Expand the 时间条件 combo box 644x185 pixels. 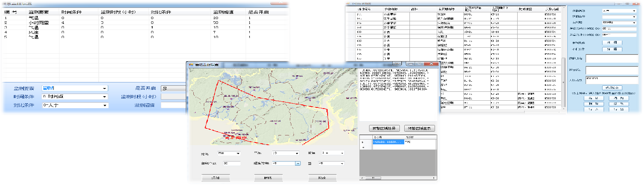104,97
